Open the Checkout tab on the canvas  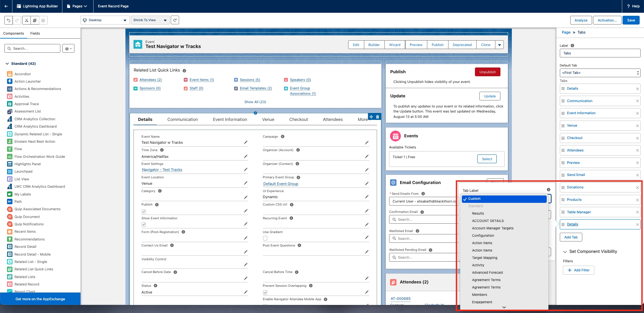(x=299, y=120)
